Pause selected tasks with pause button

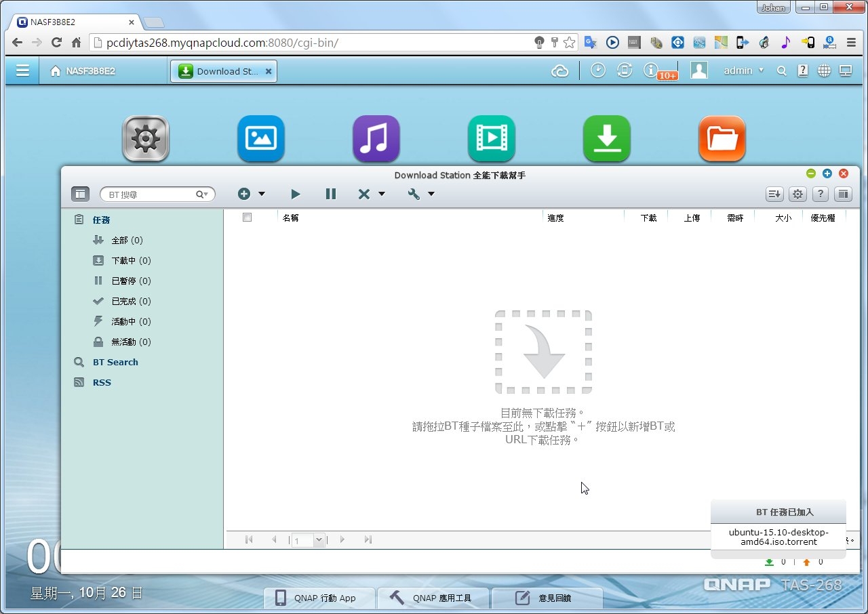[330, 195]
